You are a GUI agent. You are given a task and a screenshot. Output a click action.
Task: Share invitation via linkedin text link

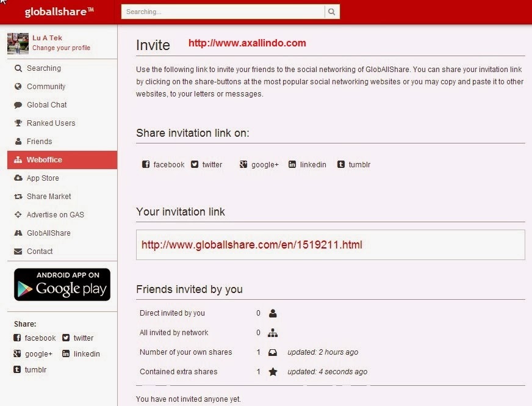[x=313, y=165]
